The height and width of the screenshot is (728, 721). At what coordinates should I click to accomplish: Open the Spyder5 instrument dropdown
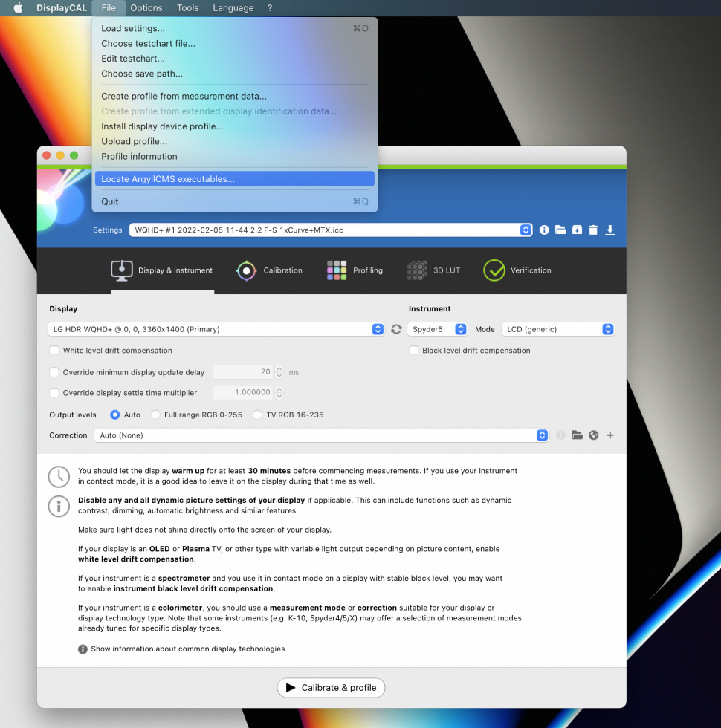click(x=437, y=329)
